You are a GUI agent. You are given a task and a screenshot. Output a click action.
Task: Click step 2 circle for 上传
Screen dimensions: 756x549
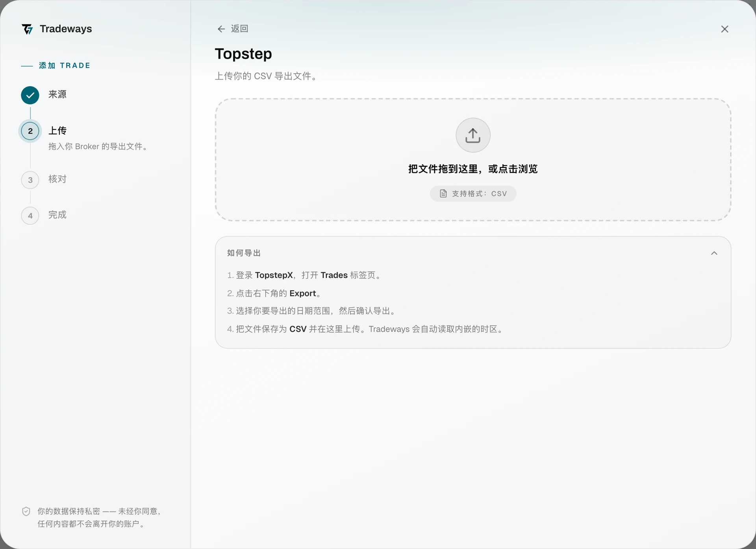click(x=30, y=131)
